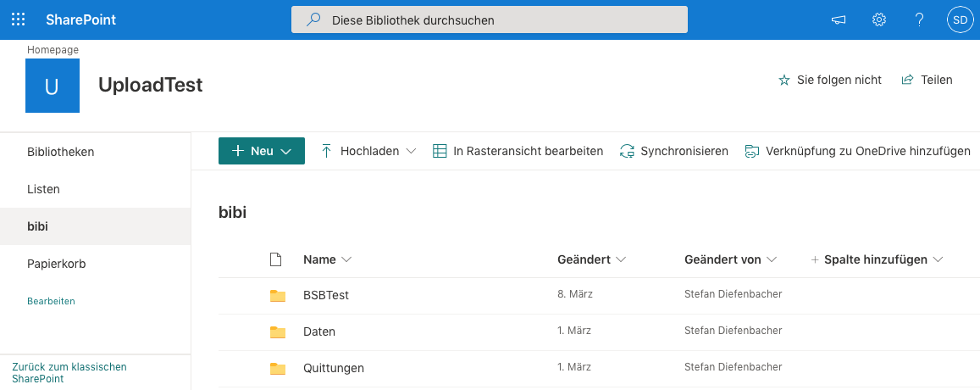
Task: Click 'In Rasteransicht bearbeiten' toolbar command
Action: coord(518,151)
